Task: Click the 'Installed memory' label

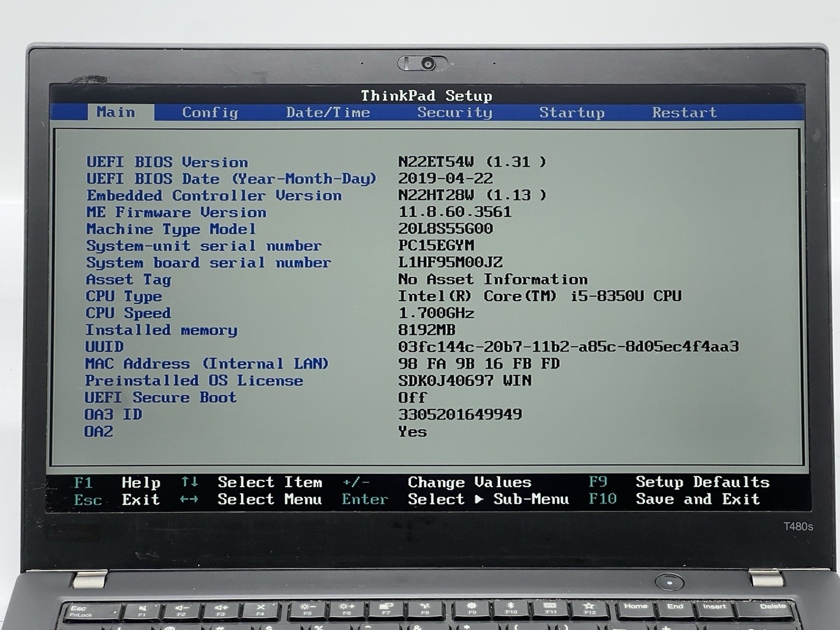Action: [161, 330]
